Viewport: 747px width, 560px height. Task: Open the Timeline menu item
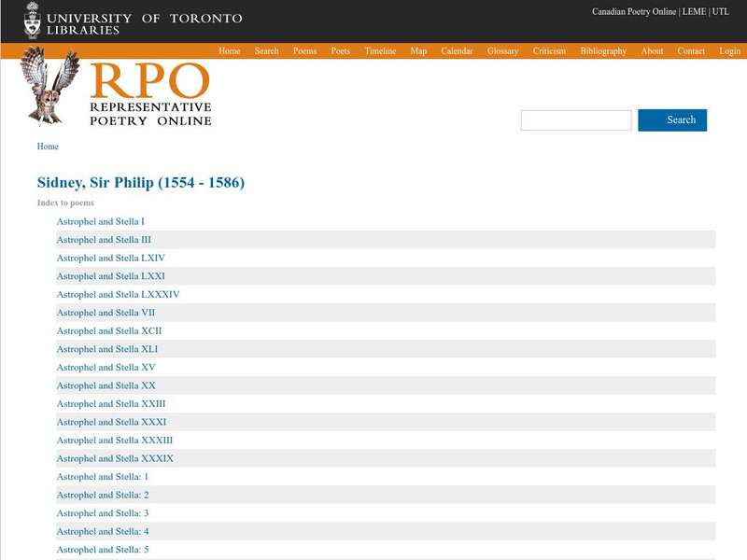(x=380, y=51)
